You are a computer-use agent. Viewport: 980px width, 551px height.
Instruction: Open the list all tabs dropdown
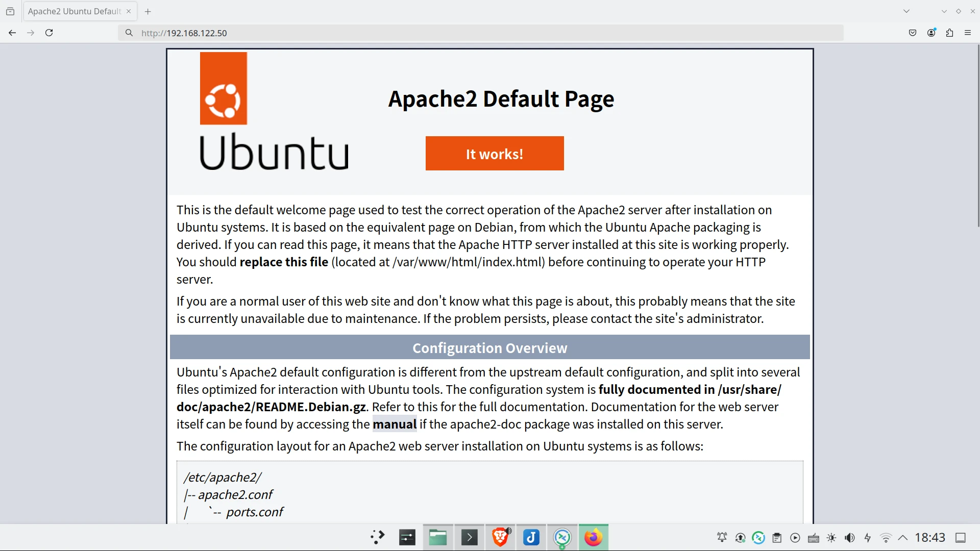(x=906, y=11)
